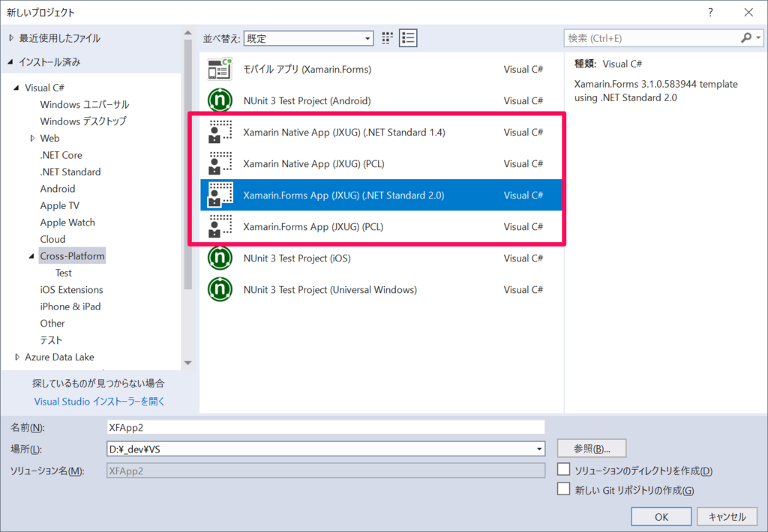Select the iOS Extensions category
The width and height of the screenshot is (768, 532).
click(71, 290)
